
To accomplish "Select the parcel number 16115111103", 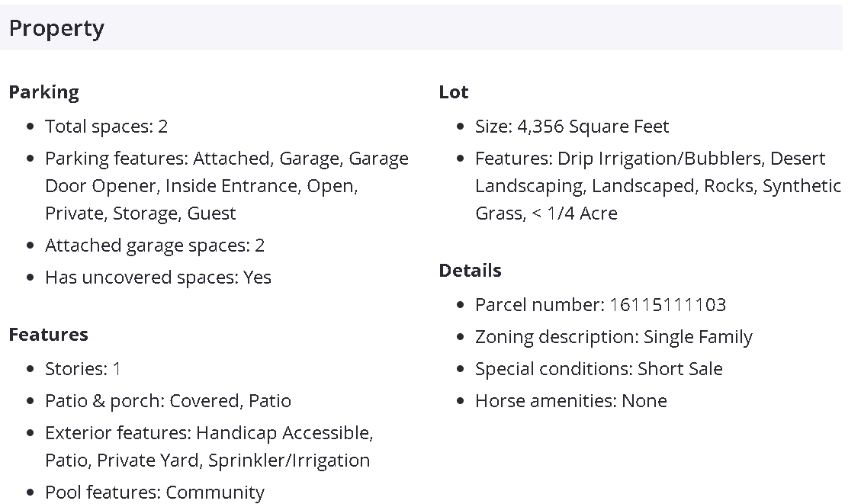I will 667,305.
